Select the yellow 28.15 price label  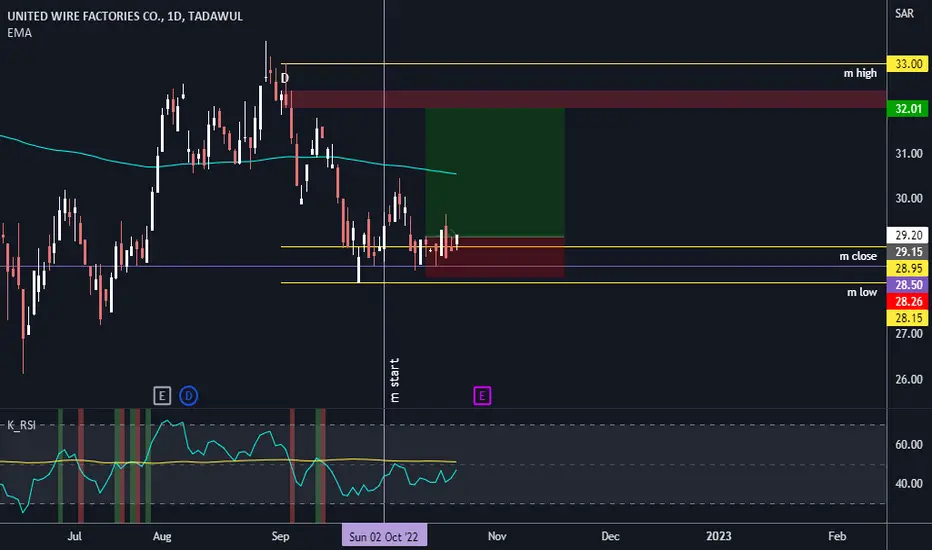coord(908,318)
